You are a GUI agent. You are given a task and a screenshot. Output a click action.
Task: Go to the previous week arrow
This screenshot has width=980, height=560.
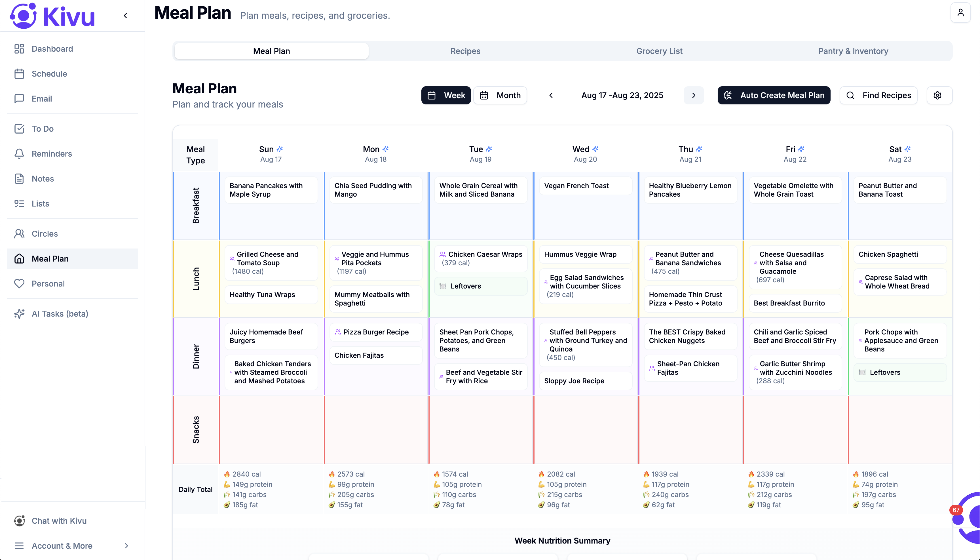(x=551, y=95)
